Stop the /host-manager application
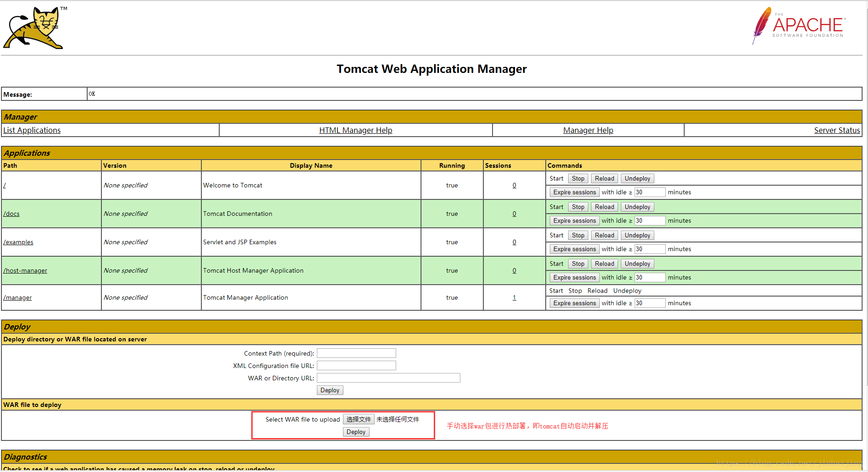Image resolution: width=868 pixels, height=472 pixels. [x=578, y=264]
